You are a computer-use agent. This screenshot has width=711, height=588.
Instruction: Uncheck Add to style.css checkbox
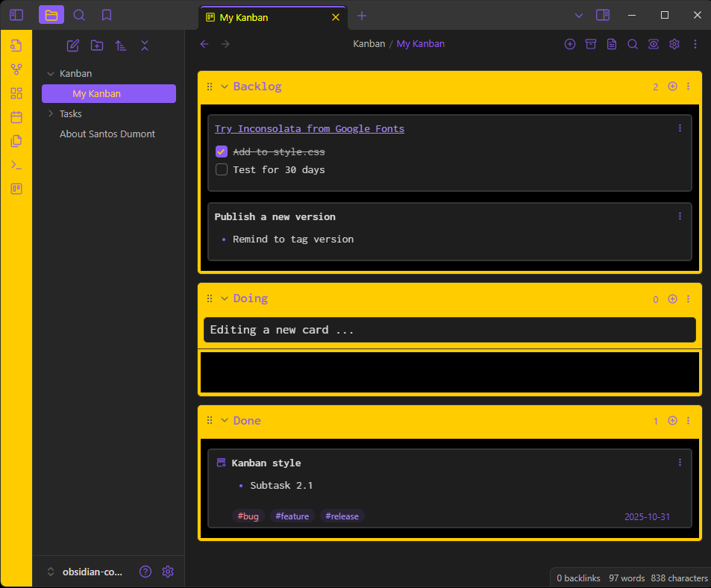tap(222, 151)
